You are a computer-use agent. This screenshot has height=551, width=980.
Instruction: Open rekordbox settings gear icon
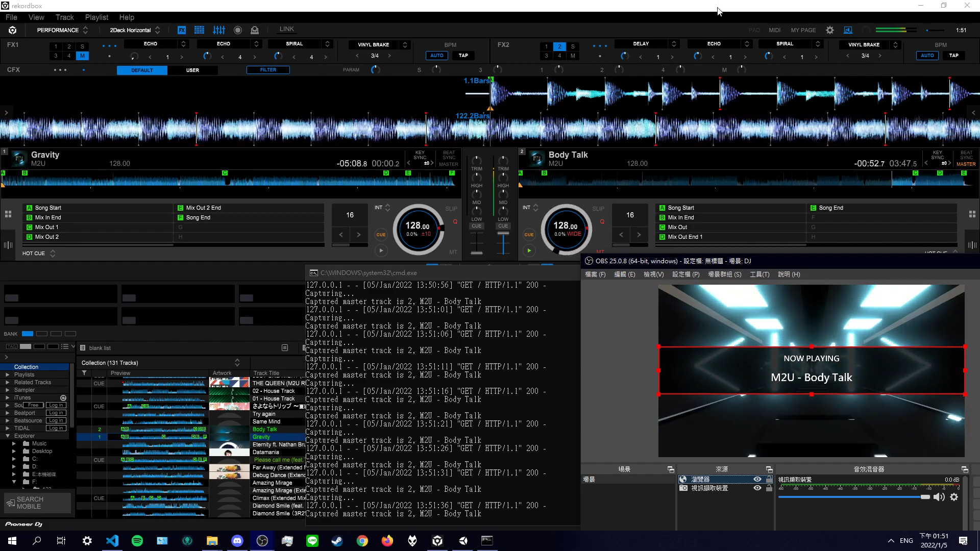[x=830, y=30]
